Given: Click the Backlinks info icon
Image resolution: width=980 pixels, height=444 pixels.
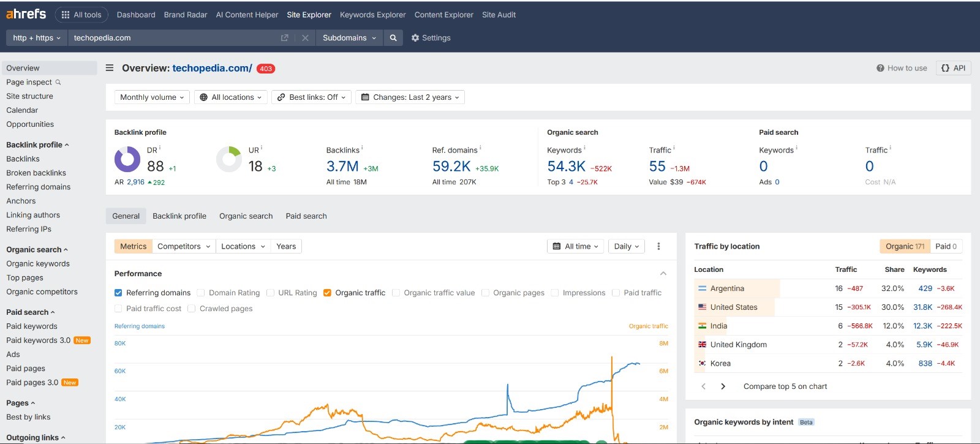Looking at the screenshot, I should pyautogui.click(x=362, y=148).
